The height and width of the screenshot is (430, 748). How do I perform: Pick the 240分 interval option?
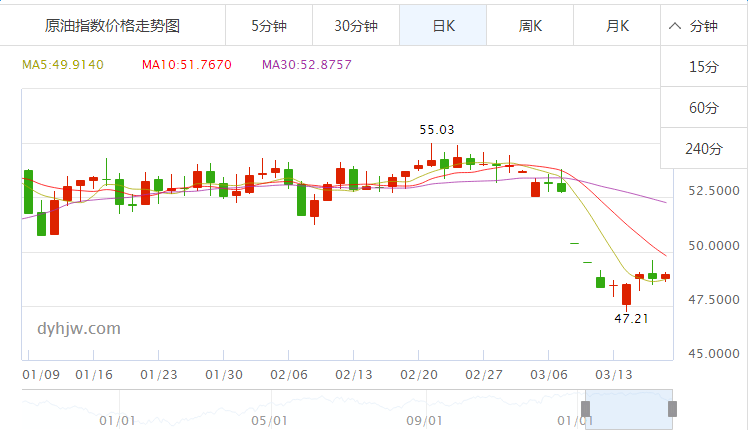click(x=704, y=149)
